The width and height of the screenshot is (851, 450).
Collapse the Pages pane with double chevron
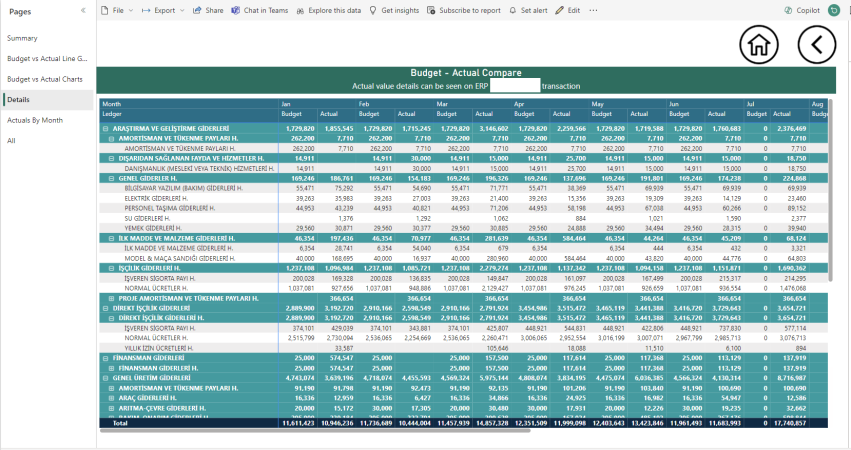pyautogui.click(x=84, y=10)
